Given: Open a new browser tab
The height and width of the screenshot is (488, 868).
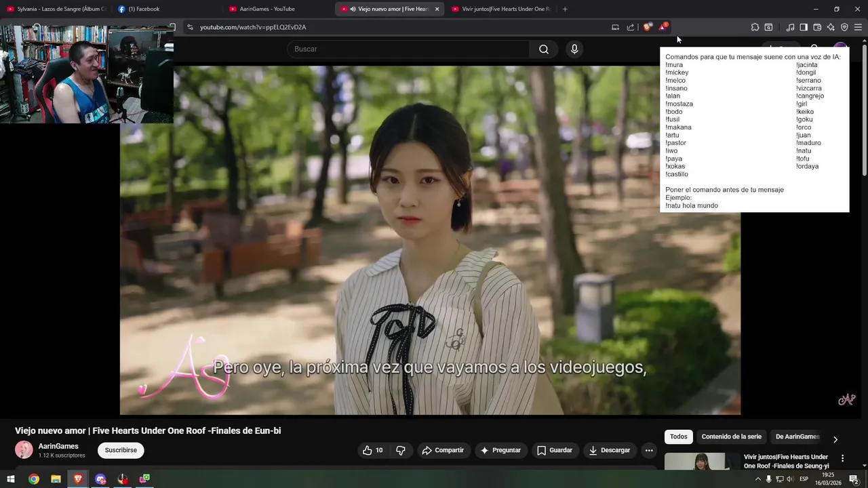Looking at the screenshot, I should [565, 9].
